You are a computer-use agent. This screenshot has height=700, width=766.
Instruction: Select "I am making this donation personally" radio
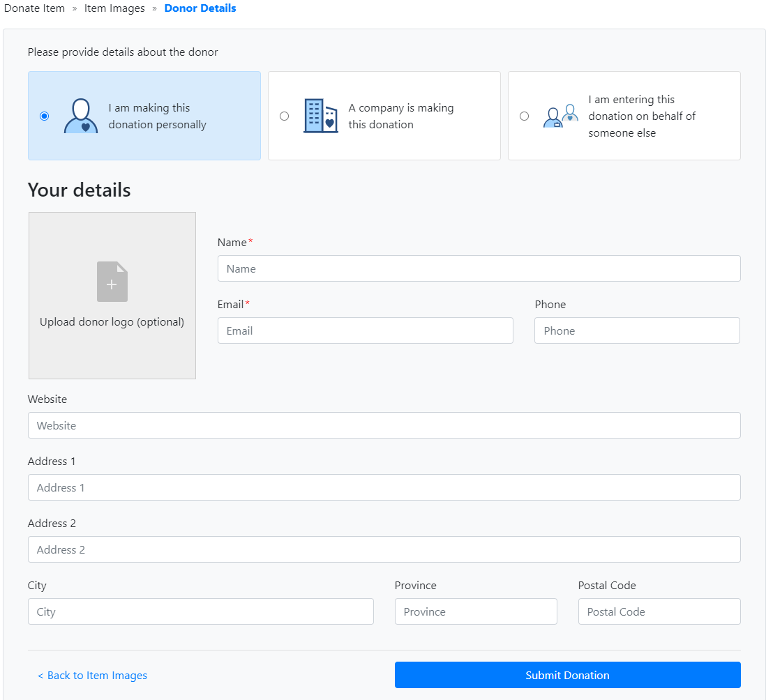click(45, 116)
